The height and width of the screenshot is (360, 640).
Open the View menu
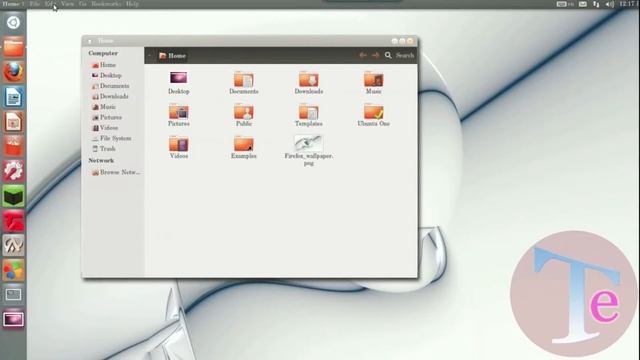pyautogui.click(x=67, y=4)
